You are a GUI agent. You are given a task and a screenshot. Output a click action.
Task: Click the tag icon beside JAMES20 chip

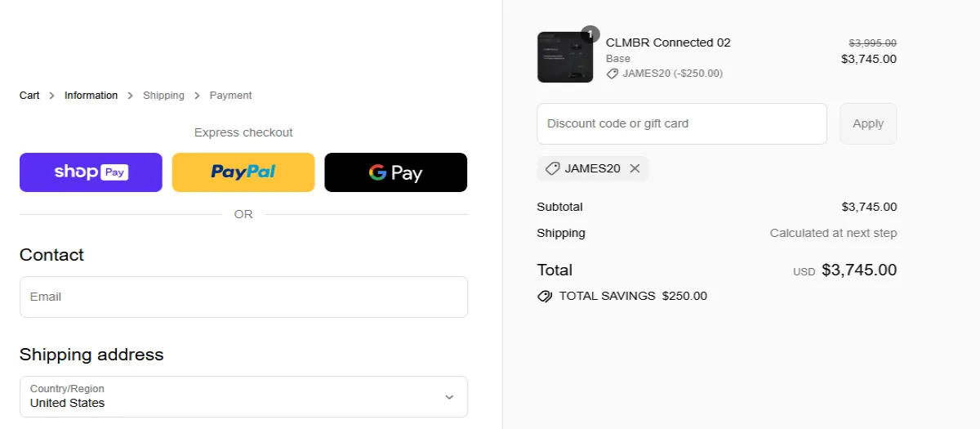pos(552,168)
